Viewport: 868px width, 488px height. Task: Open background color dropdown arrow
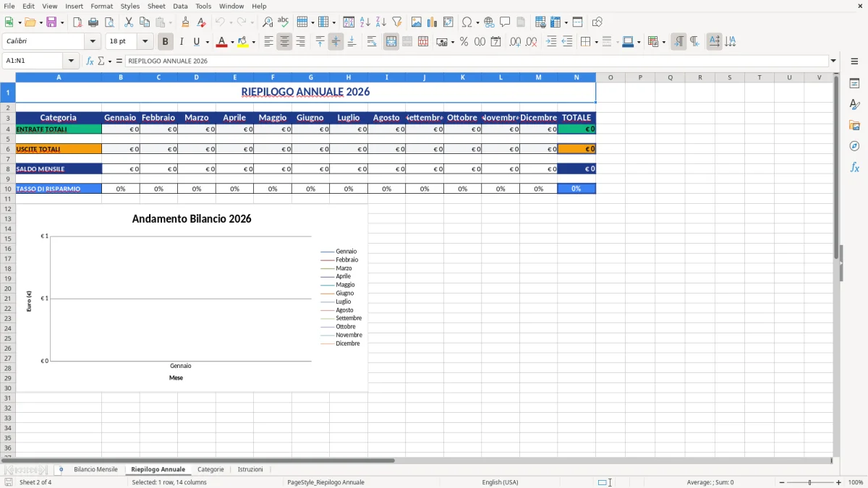pos(253,42)
